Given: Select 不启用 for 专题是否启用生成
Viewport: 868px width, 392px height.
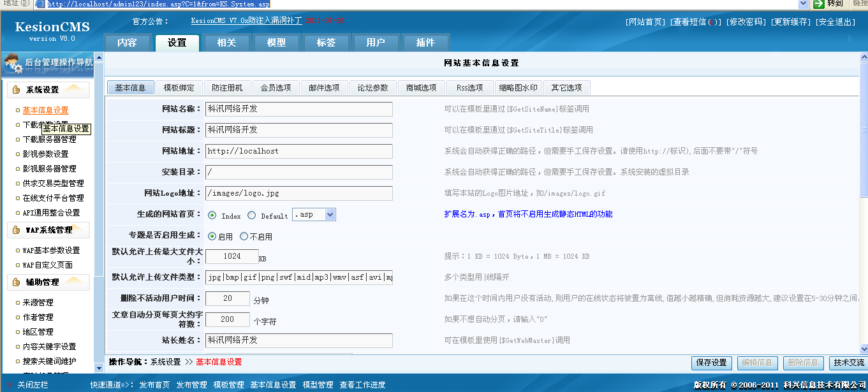Looking at the screenshot, I should coord(244,236).
